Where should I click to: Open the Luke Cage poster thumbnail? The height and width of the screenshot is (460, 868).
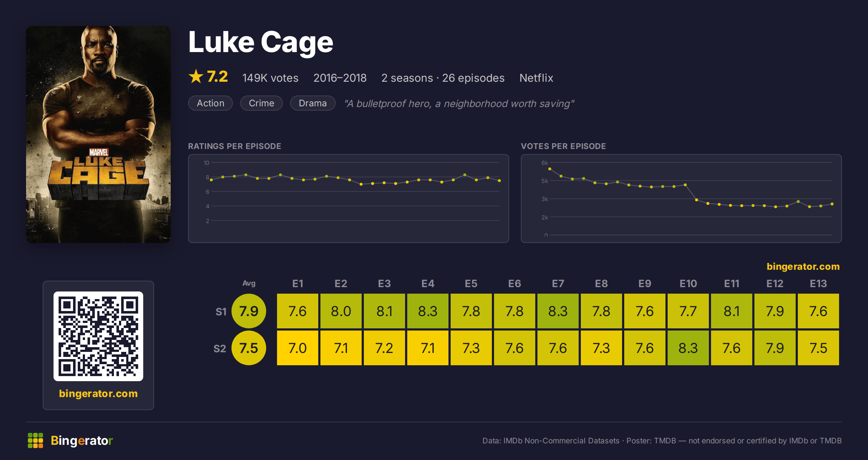click(98, 135)
